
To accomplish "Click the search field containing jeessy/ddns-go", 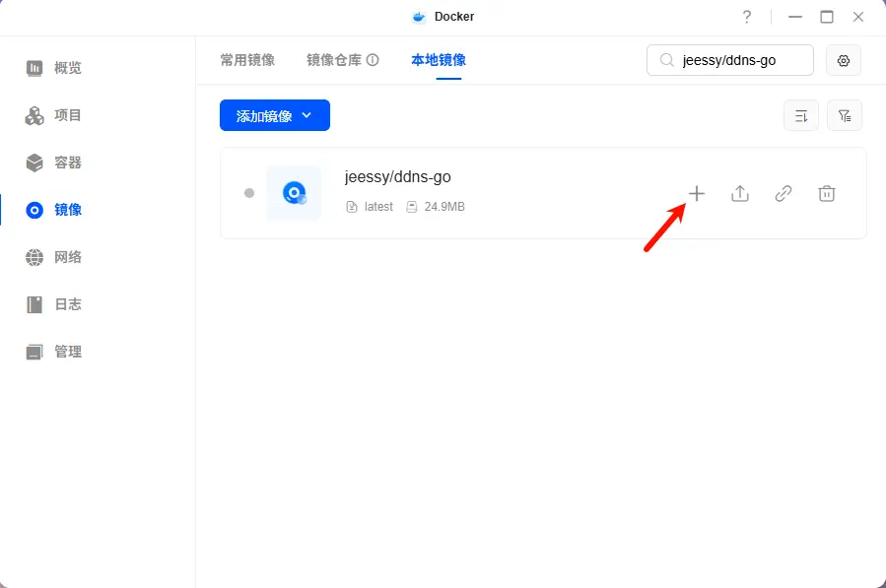I will [739, 60].
